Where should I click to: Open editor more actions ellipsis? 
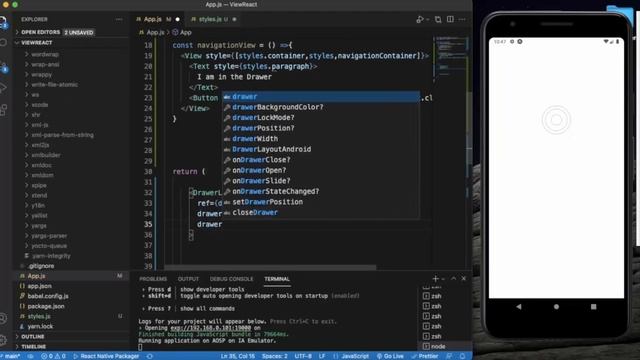(462, 19)
